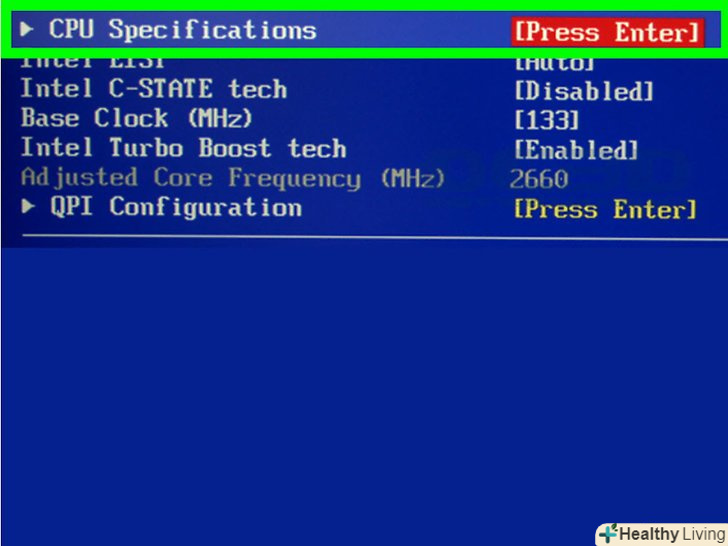This screenshot has width=728, height=546.
Task: Open QPI Configuration [Press Enter] value
Action: [605, 209]
